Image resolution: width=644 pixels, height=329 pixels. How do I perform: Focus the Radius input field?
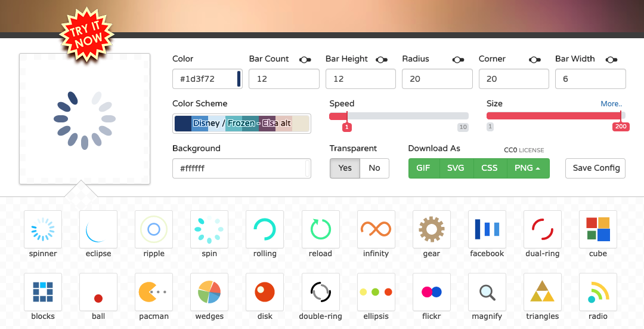click(437, 79)
